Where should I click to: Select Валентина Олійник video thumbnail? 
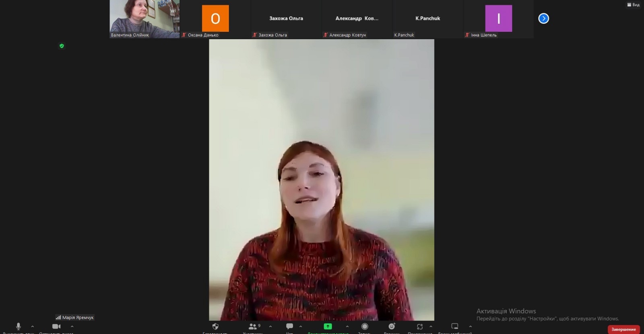coord(144,19)
